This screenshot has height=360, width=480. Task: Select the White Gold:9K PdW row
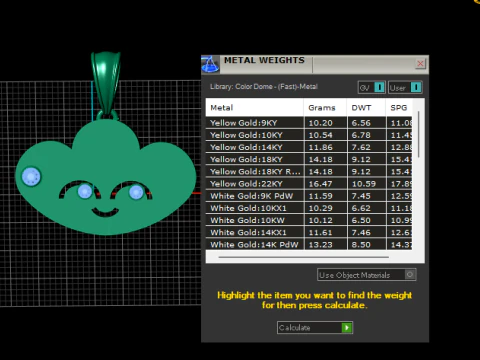pyautogui.click(x=309, y=196)
